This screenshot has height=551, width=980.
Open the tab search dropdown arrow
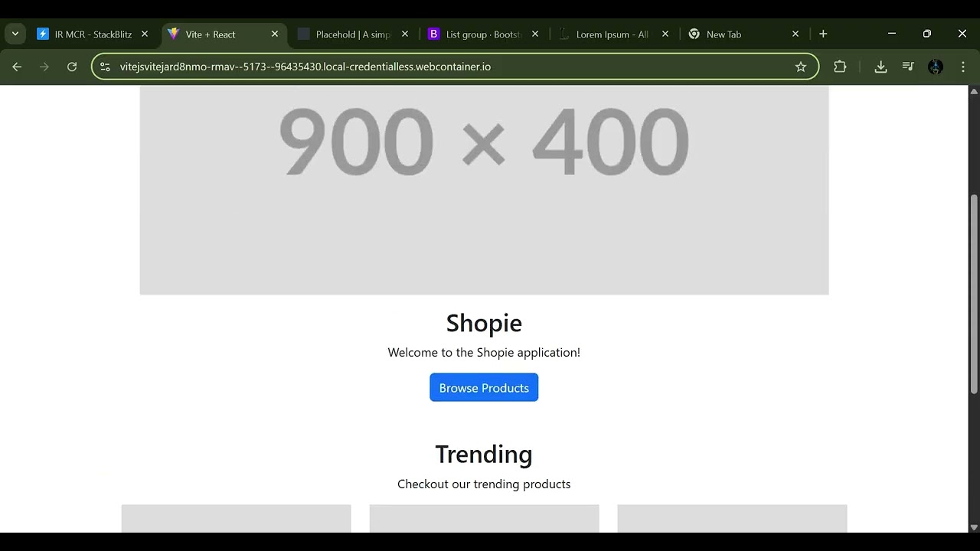[x=15, y=34]
